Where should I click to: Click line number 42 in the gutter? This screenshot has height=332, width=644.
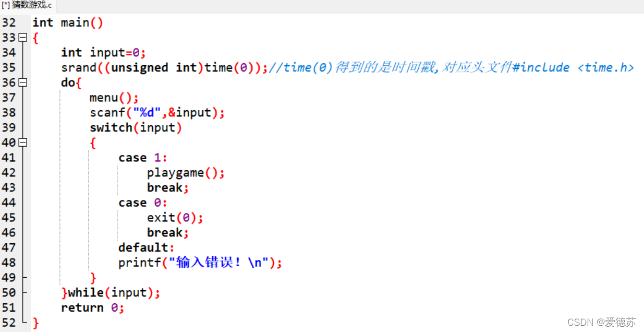[x=9, y=173]
